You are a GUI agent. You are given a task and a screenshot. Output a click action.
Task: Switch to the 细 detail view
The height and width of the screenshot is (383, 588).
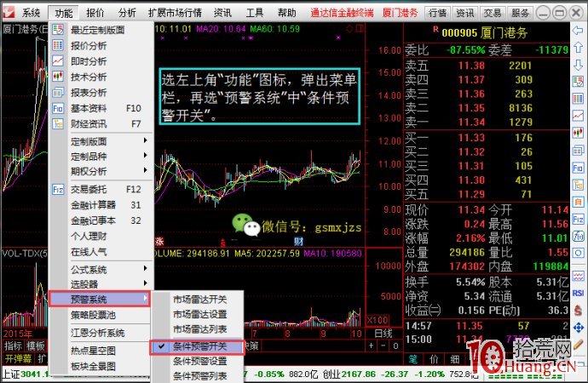(x=455, y=360)
